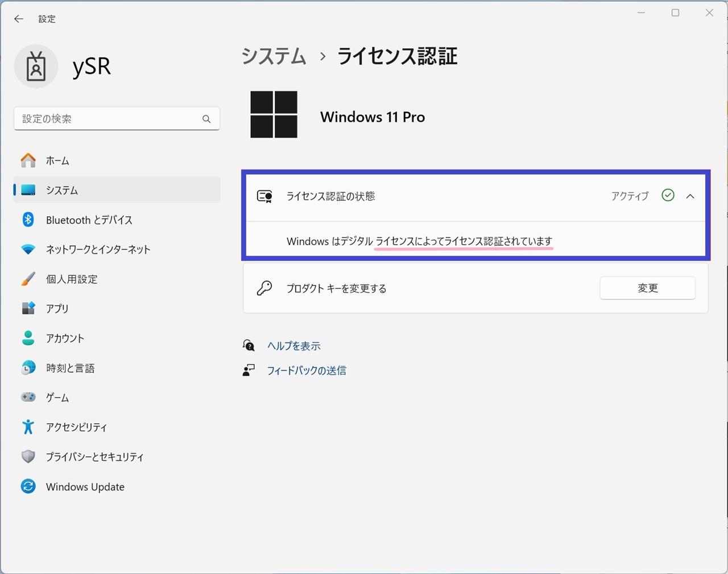
Task: Open アプリ settings page
Action: click(x=117, y=308)
